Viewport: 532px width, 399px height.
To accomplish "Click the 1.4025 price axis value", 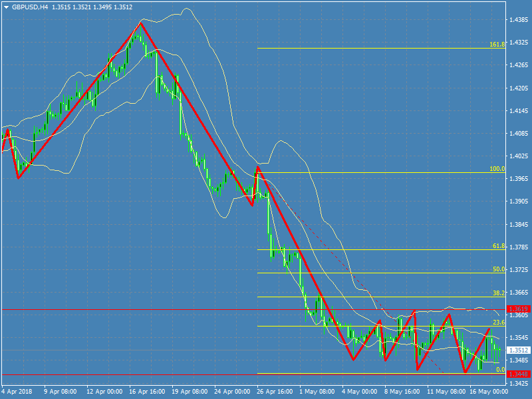I will [x=519, y=156].
